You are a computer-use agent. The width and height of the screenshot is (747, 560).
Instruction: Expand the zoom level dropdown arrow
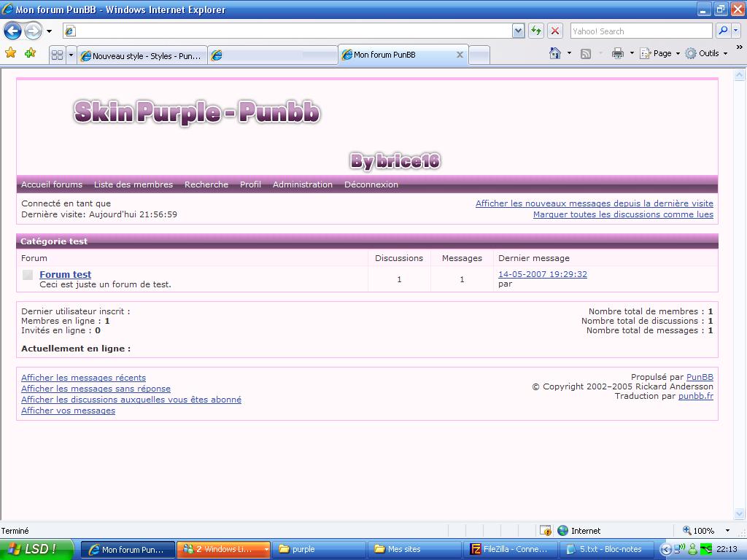pos(727,531)
